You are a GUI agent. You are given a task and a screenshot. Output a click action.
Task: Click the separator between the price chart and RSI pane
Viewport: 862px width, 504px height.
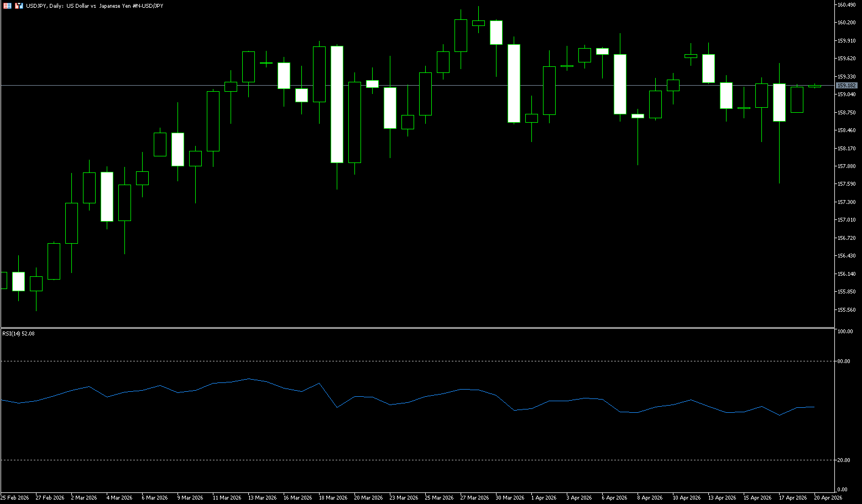pyautogui.click(x=417, y=328)
